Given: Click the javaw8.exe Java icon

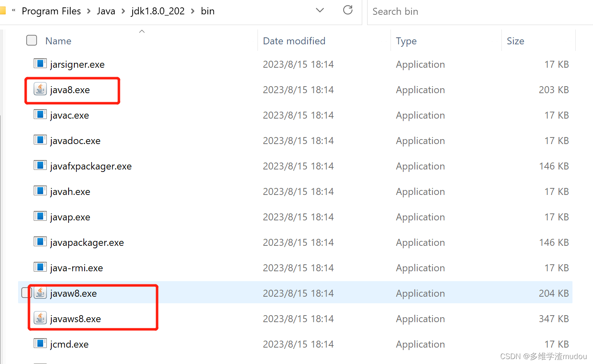Looking at the screenshot, I should [x=40, y=292].
